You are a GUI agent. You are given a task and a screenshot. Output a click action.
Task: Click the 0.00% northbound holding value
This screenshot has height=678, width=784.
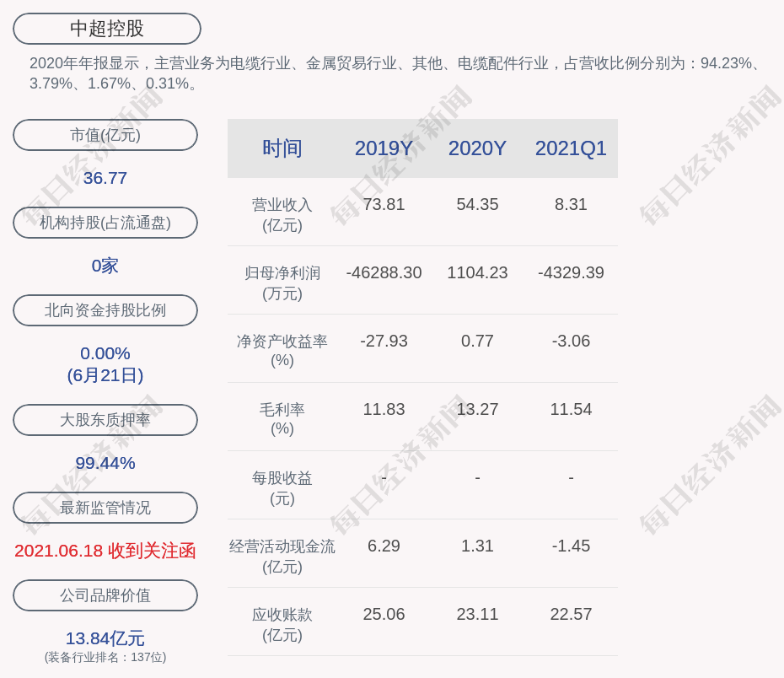105,353
